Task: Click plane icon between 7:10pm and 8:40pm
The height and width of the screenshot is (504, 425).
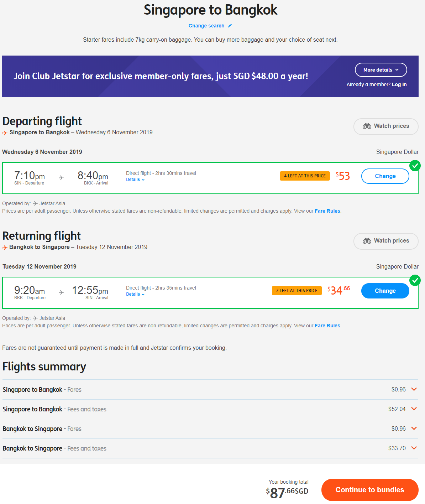Action: [x=61, y=177]
